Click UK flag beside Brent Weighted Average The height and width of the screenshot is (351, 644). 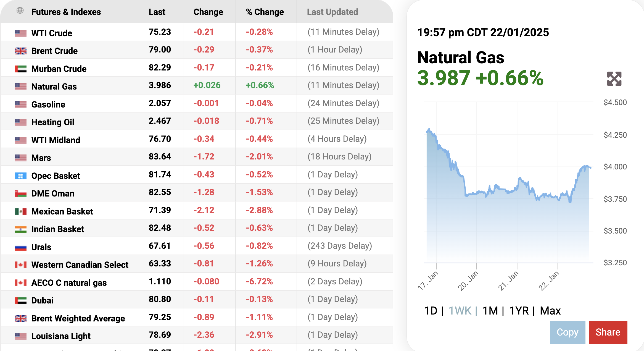[x=20, y=318]
